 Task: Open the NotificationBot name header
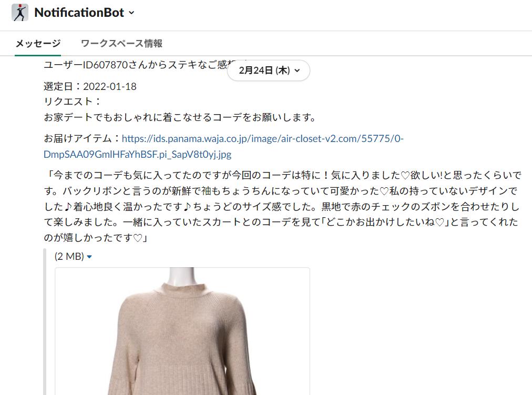(x=79, y=13)
